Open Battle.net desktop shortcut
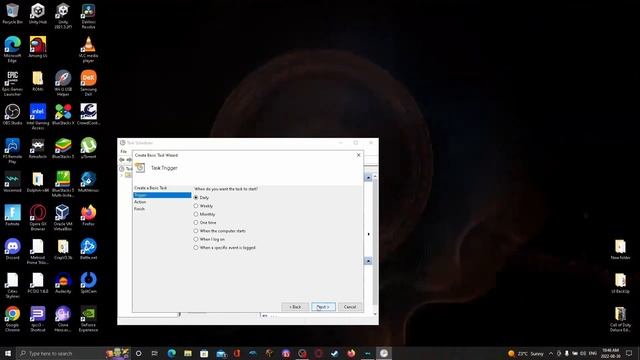The width and height of the screenshot is (640, 360). pyautogui.click(x=88, y=249)
